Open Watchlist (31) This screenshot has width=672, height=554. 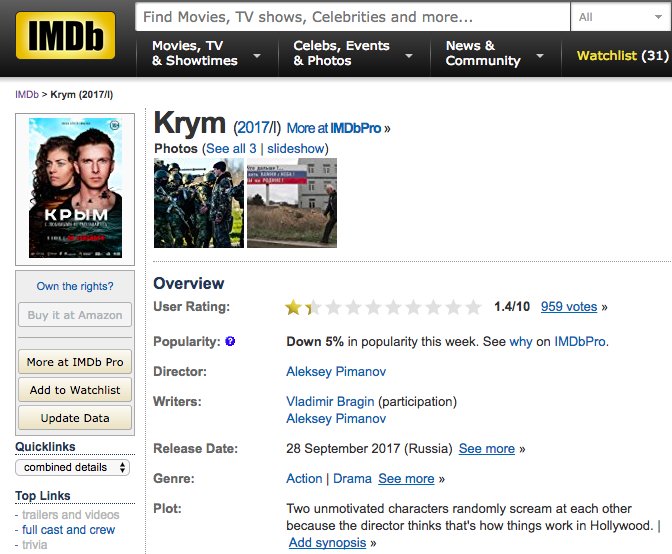click(622, 56)
